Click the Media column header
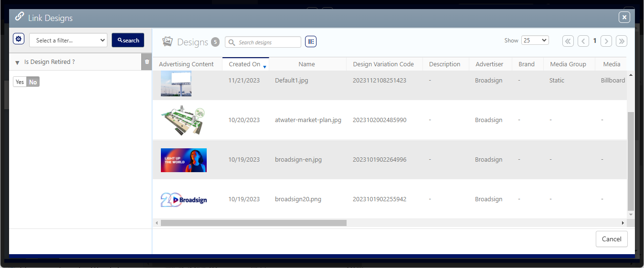The height and width of the screenshot is (268, 644). click(612, 64)
